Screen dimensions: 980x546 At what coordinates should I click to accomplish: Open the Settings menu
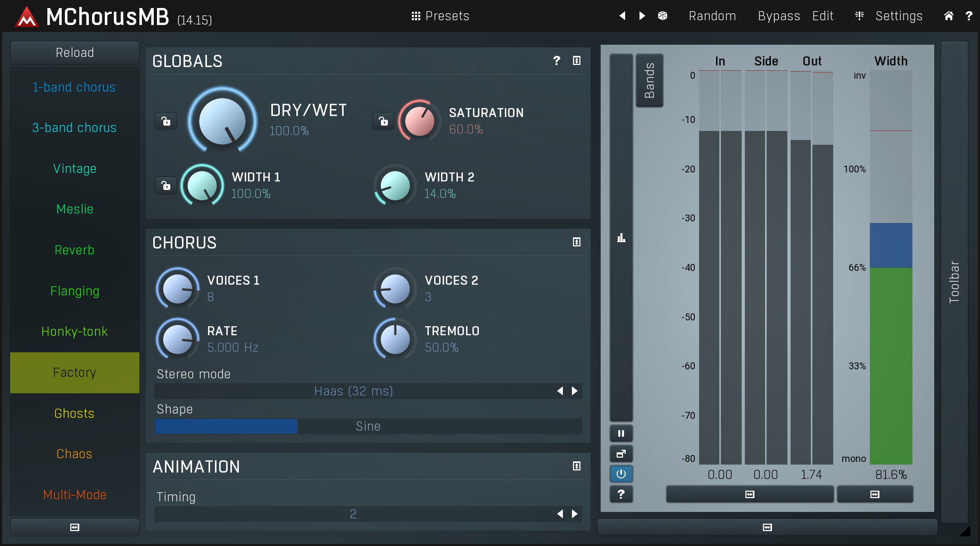(898, 16)
